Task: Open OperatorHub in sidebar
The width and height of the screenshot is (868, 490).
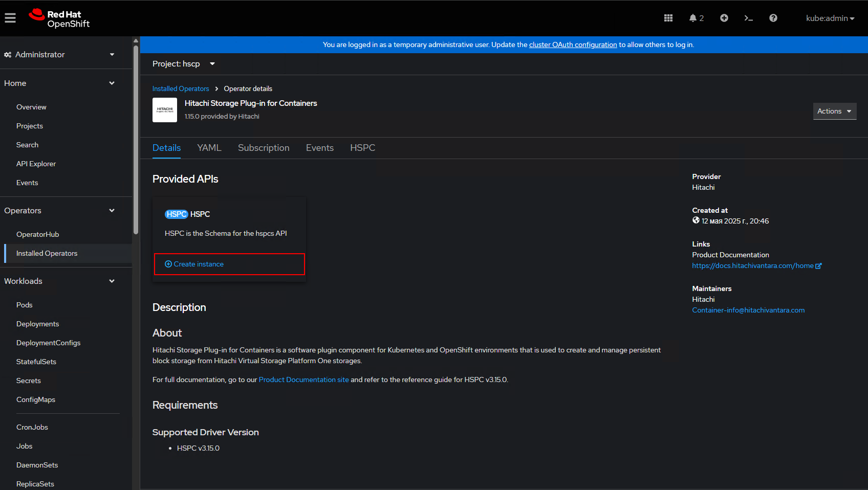Action: point(37,234)
